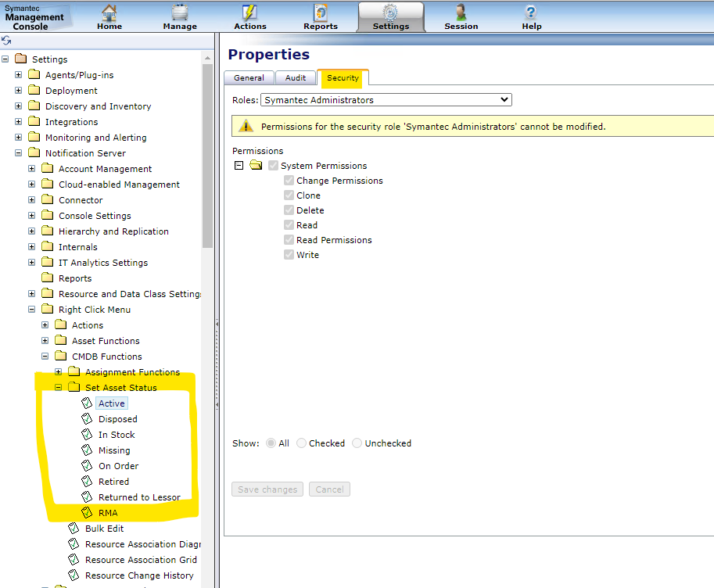Expand the Agents/Plug-ins folder
This screenshot has height=588, width=714.
[x=18, y=74]
